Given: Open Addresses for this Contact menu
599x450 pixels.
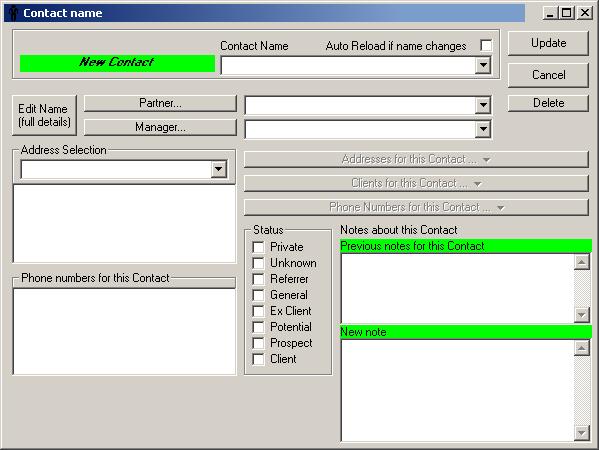Looking at the screenshot, I should 416,159.
